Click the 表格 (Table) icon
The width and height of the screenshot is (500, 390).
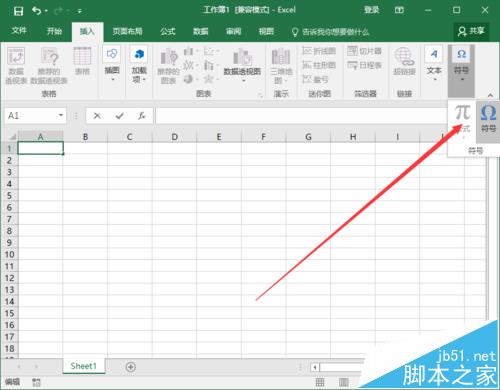[x=82, y=61]
